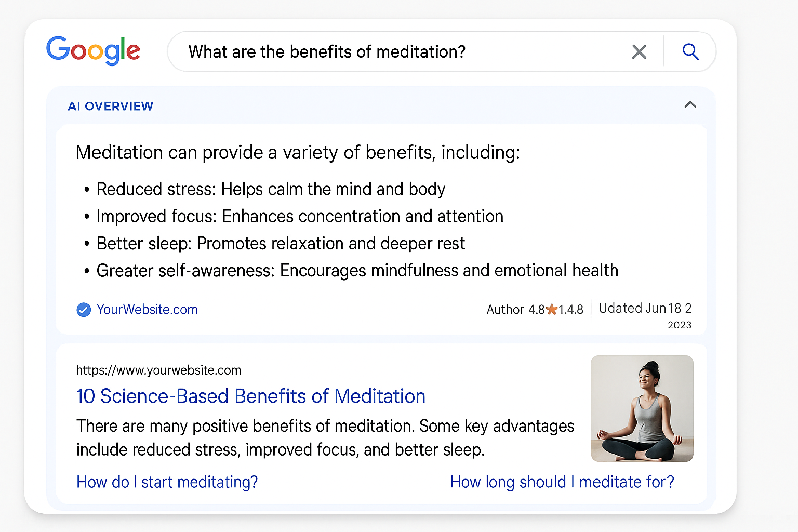Click the search magnifier icon
This screenshot has height=532, width=798.
point(690,51)
